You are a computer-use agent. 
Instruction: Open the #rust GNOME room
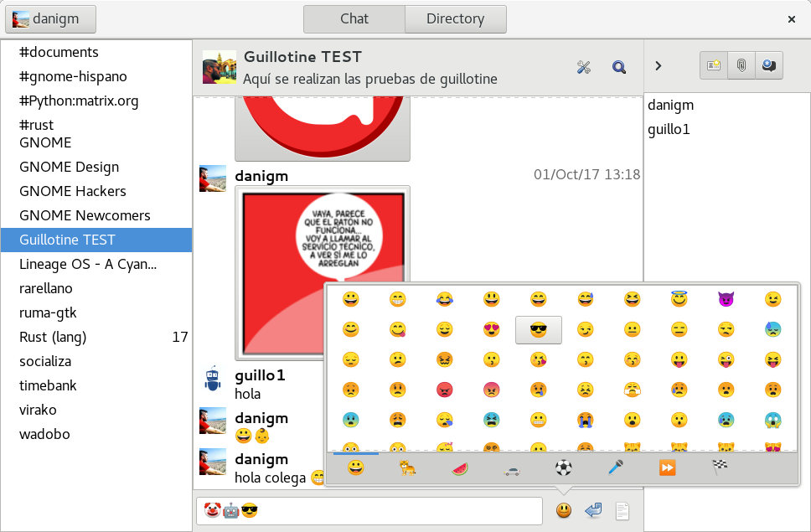96,133
